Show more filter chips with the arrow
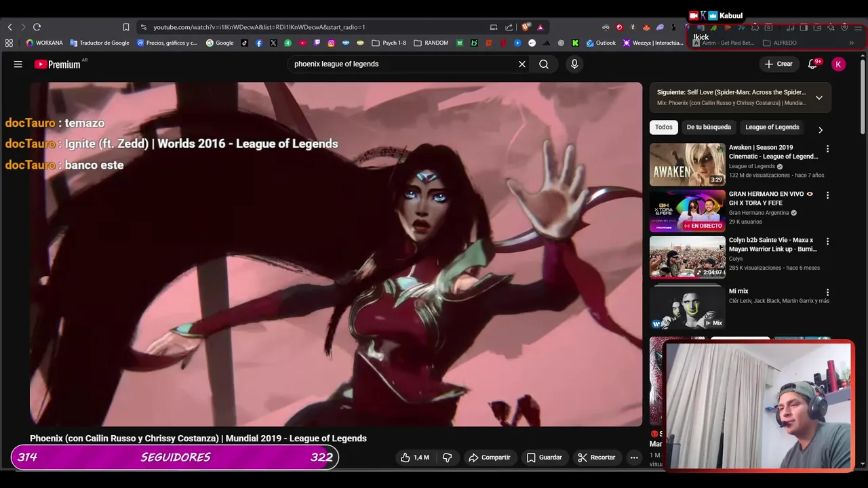Screen dimensions: 868x488 (x=820, y=129)
